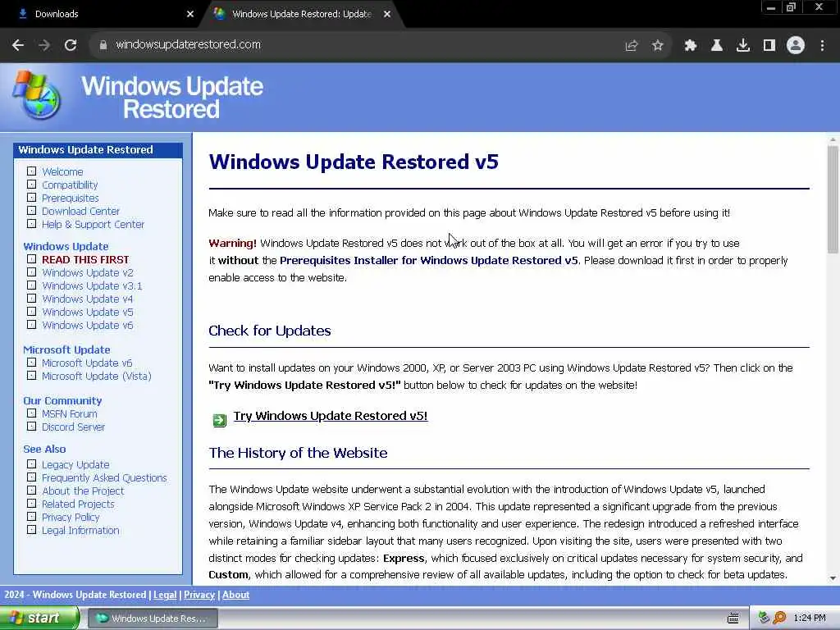Open the Extensions puzzle-piece icon
The image size is (840, 630).
point(691,46)
